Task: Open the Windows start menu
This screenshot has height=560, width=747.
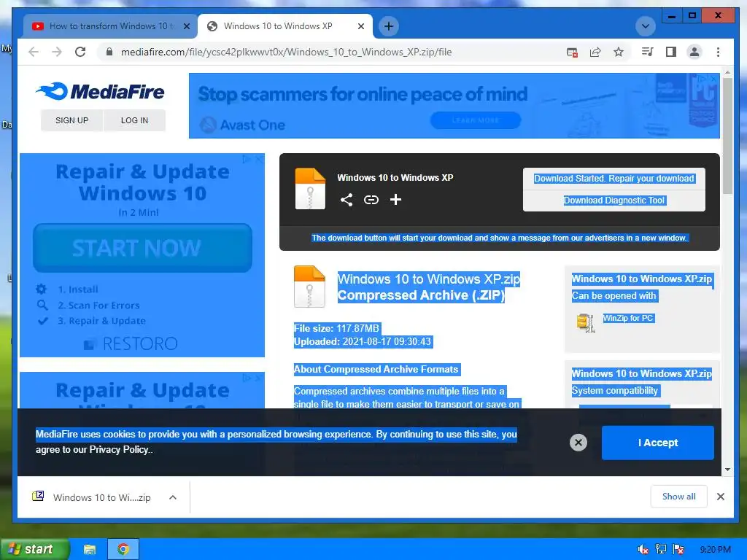Action: pyautogui.click(x=34, y=549)
